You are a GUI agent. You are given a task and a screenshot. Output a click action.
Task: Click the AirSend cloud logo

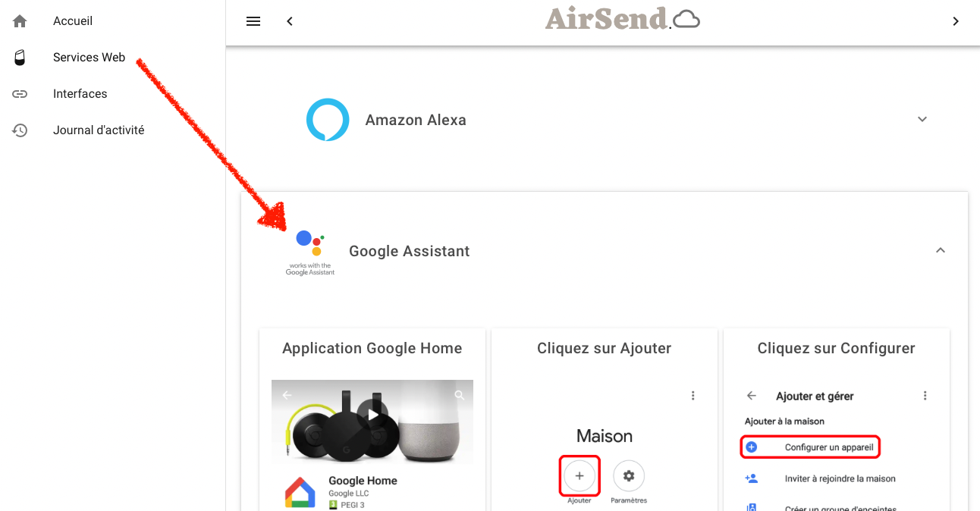point(685,18)
